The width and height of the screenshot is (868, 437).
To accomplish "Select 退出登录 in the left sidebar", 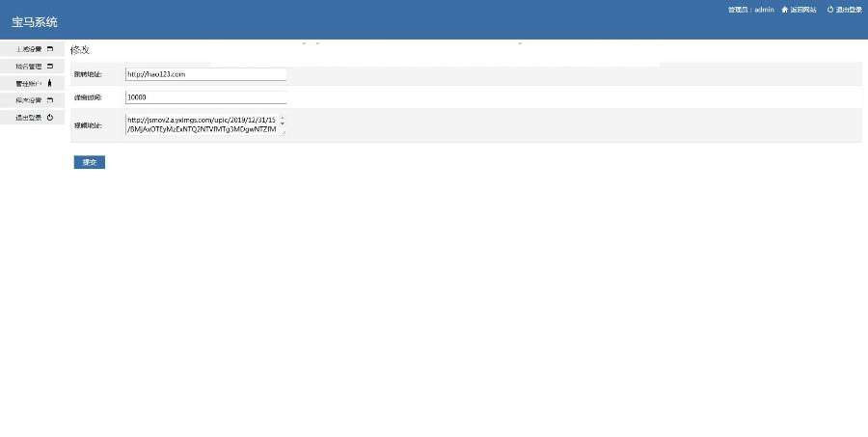I will point(28,118).
